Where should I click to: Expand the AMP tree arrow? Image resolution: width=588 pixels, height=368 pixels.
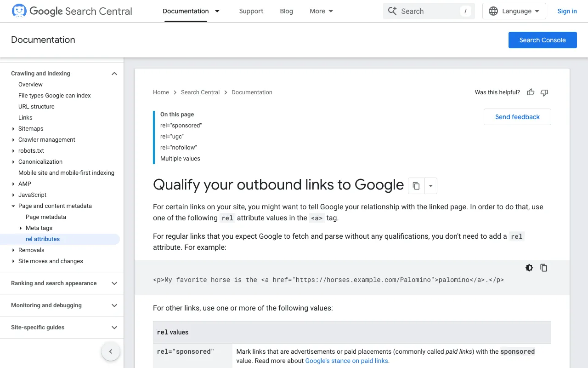click(13, 184)
